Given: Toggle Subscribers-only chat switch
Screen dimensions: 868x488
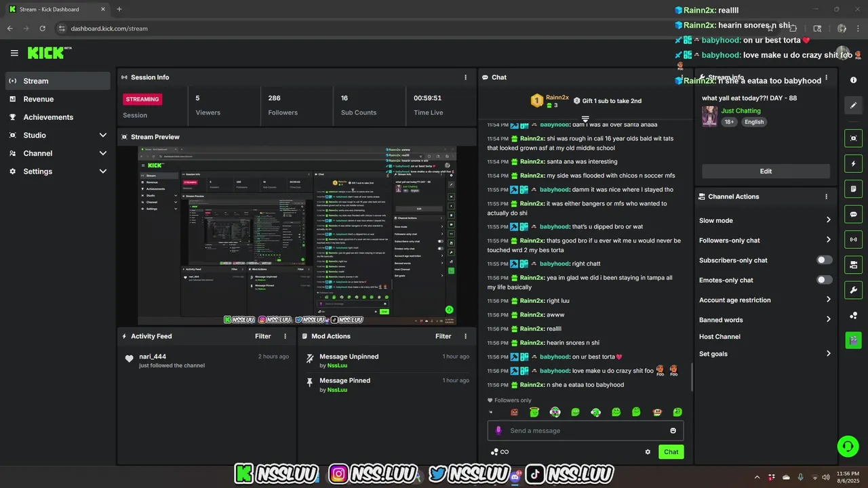Looking at the screenshot, I should pos(824,260).
